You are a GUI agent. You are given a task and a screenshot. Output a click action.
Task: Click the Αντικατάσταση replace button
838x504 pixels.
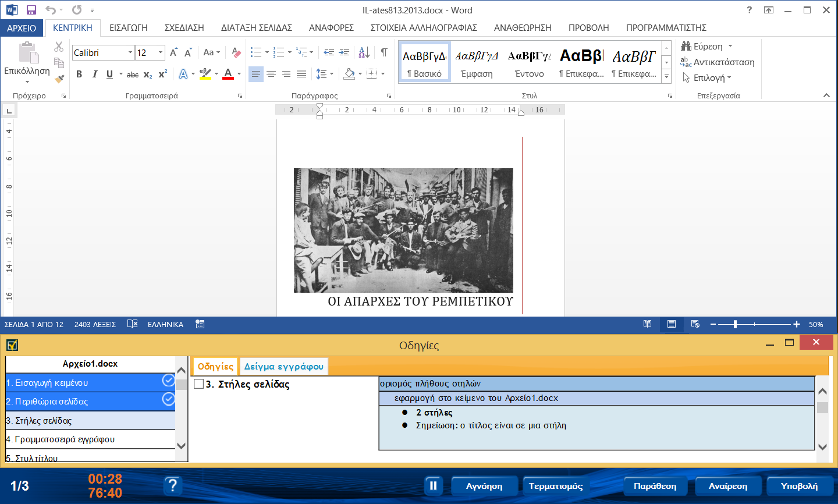pyautogui.click(x=718, y=62)
